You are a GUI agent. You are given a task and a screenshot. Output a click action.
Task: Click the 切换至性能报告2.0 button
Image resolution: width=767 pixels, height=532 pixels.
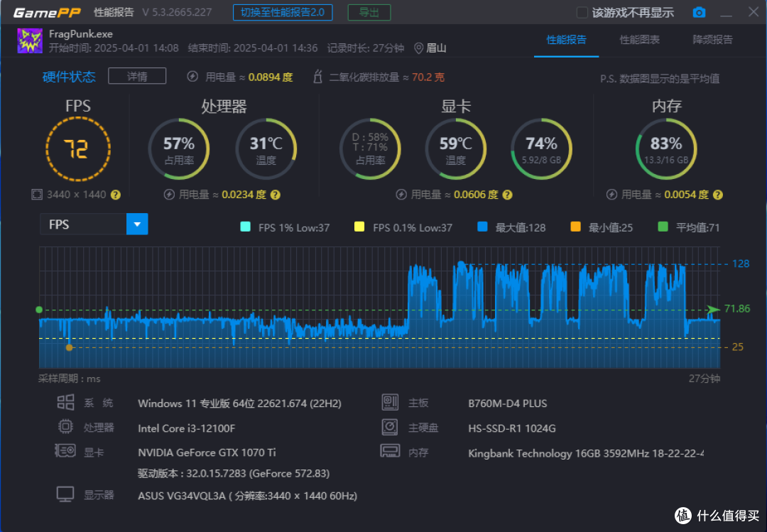pyautogui.click(x=283, y=12)
